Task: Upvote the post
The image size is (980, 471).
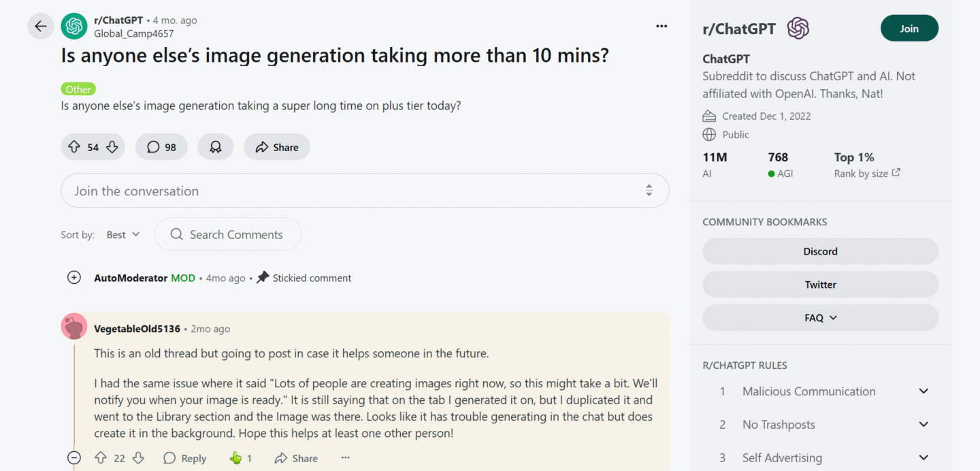Action: point(75,146)
